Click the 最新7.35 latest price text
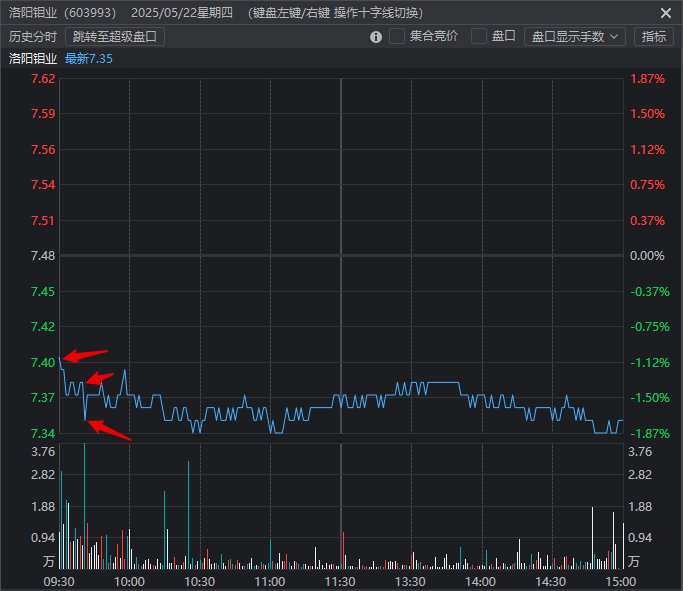Image resolution: width=683 pixels, height=591 pixels. [x=89, y=59]
